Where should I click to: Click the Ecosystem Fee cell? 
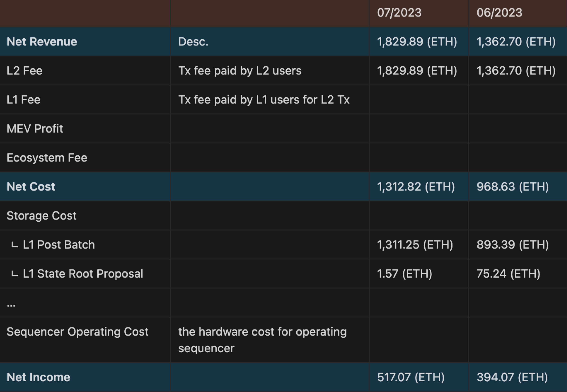47,158
